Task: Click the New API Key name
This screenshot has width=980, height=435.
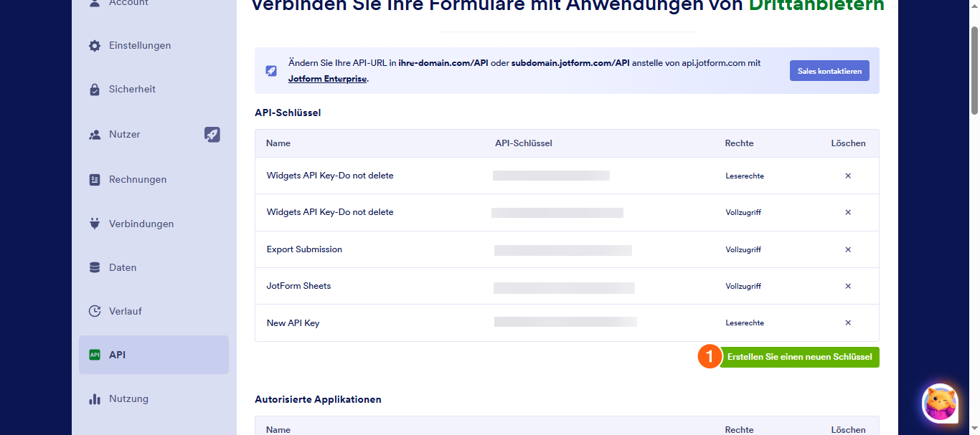Action: (x=293, y=323)
